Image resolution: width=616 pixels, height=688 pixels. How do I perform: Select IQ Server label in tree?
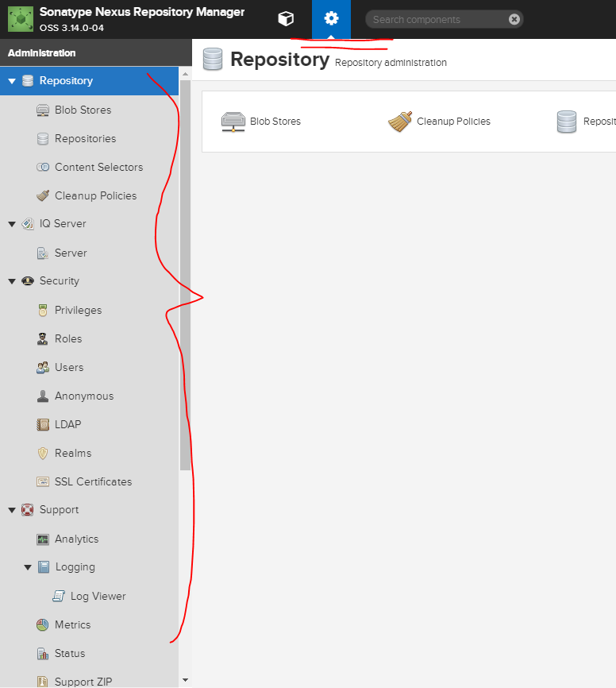click(63, 224)
